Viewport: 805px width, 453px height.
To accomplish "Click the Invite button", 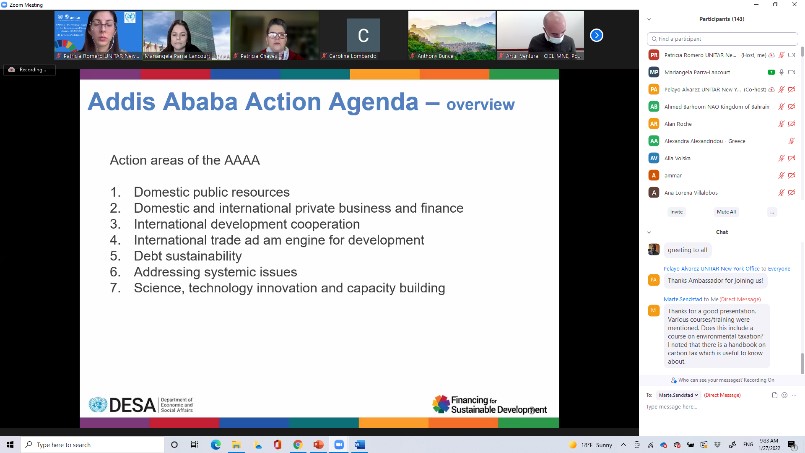I will [x=677, y=212].
